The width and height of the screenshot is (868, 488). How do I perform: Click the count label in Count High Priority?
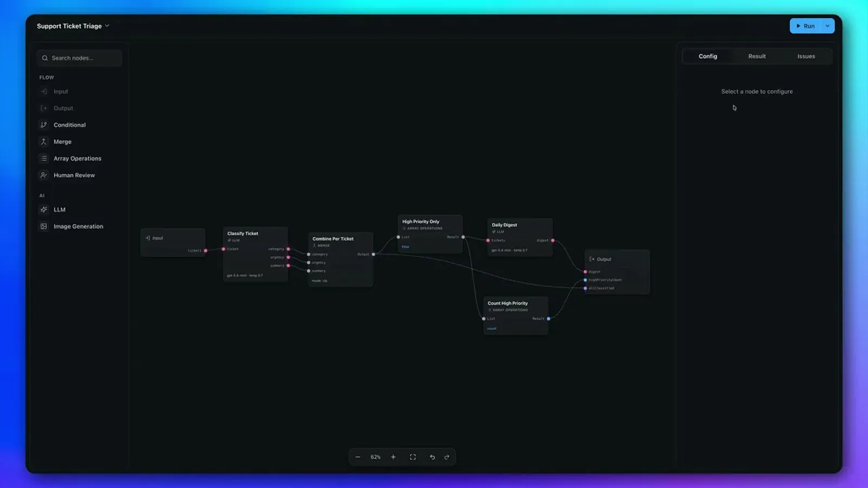point(492,329)
